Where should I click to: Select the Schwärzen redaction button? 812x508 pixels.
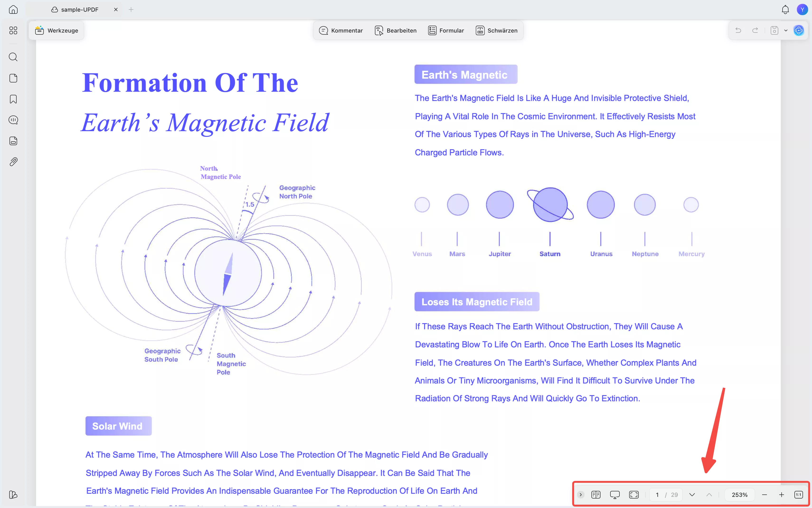[496, 31]
